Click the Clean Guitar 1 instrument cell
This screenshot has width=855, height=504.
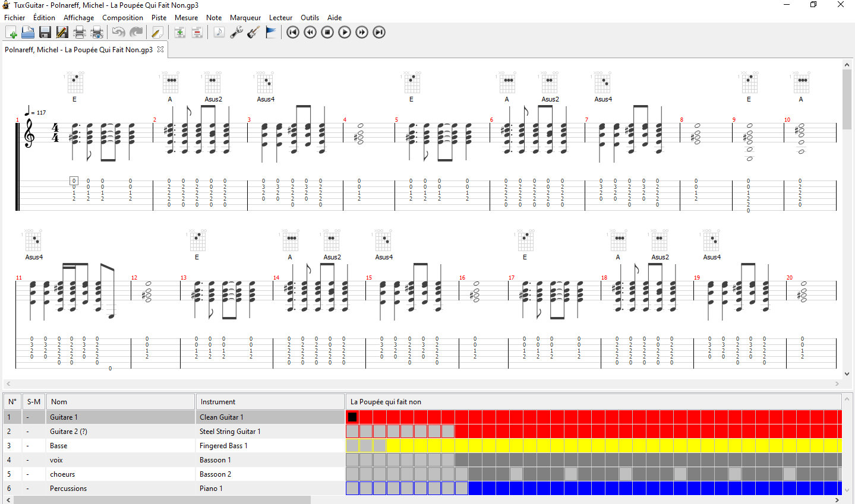270,417
